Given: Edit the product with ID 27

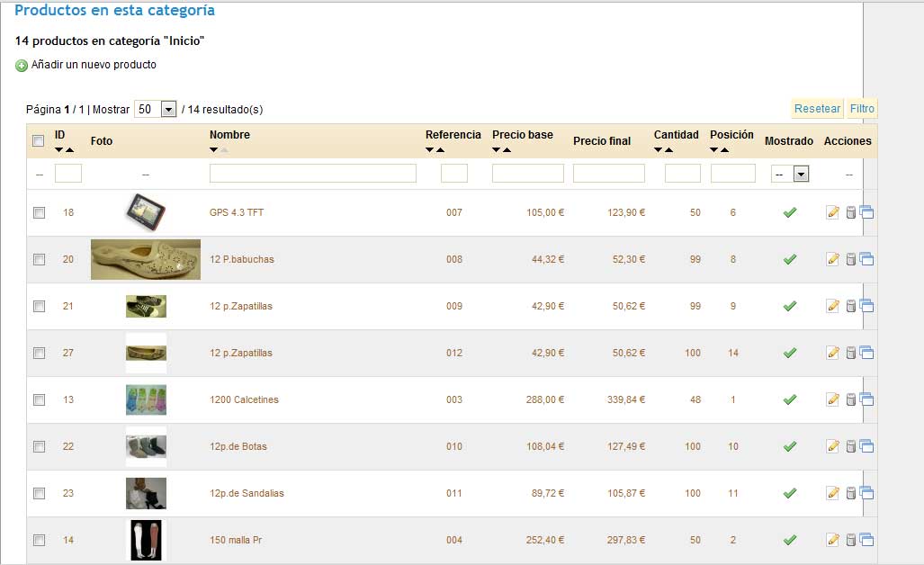Looking at the screenshot, I should tap(832, 353).
